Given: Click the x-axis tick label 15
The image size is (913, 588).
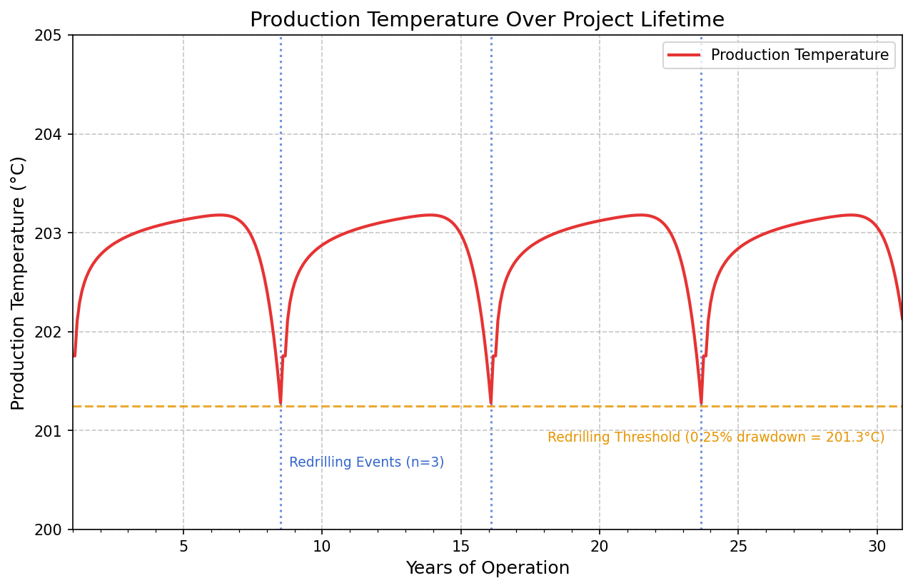Looking at the screenshot, I should 460,546.
